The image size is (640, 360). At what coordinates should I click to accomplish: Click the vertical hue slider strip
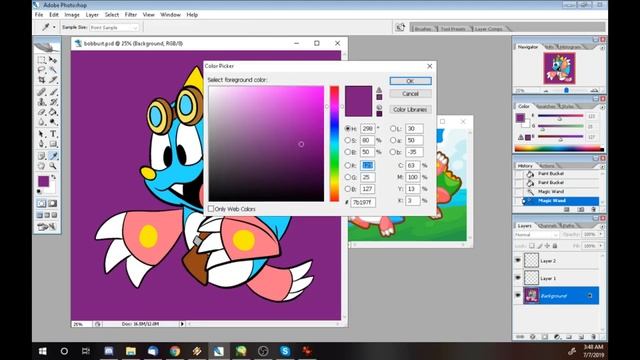[x=334, y=143]
